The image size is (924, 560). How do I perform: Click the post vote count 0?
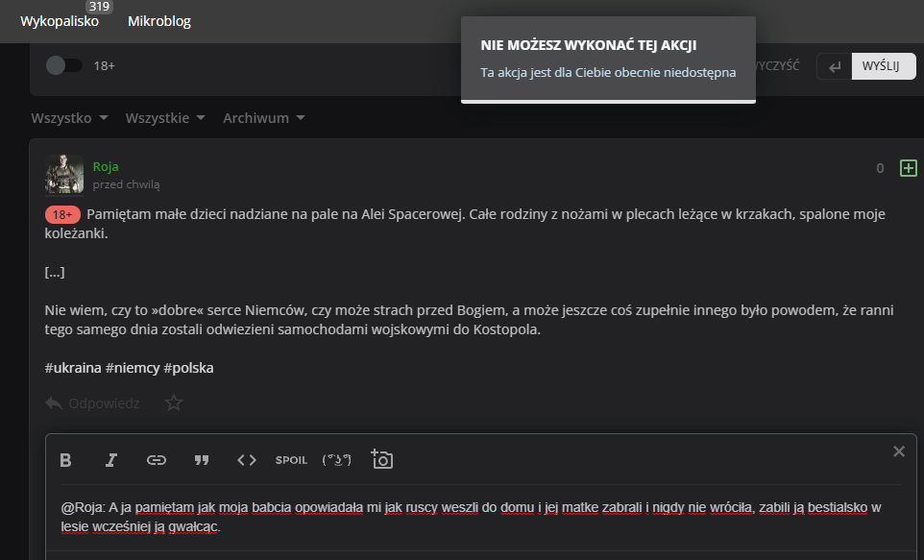pyautogui.click(x=880, y=169)
